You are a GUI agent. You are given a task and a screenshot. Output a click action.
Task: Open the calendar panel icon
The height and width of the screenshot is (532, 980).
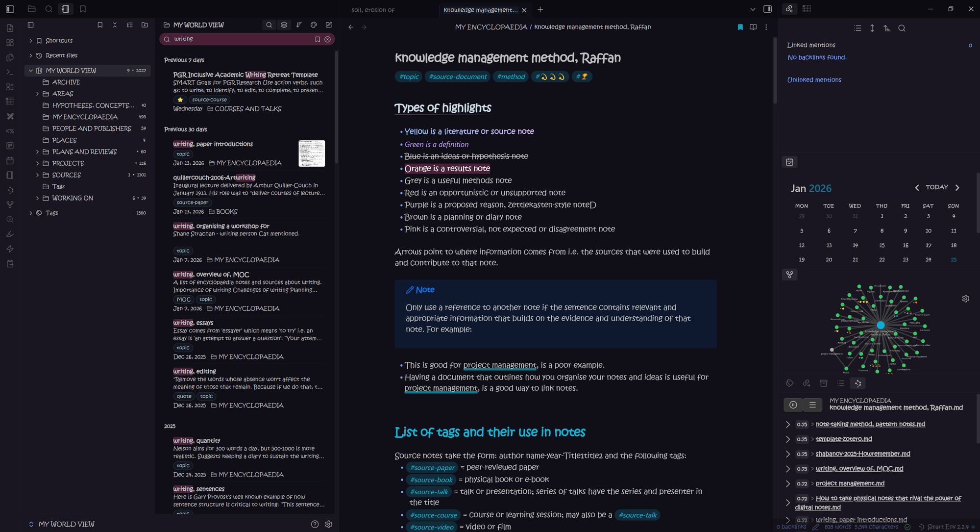click(x=789, y=162)
